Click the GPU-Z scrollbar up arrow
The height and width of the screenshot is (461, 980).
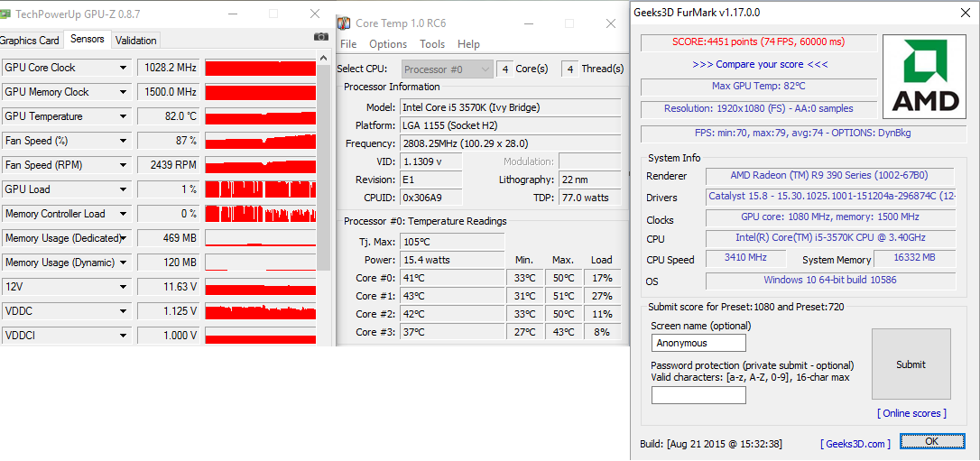click(x=324, y=58)
